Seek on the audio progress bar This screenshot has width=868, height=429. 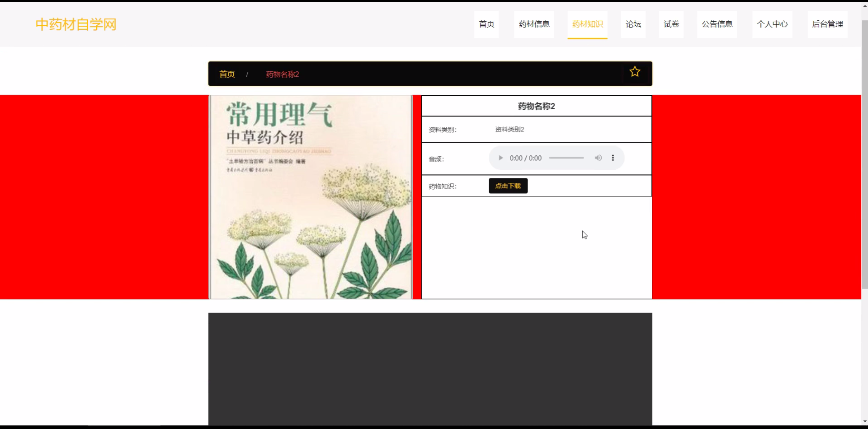tap(566, 158)
